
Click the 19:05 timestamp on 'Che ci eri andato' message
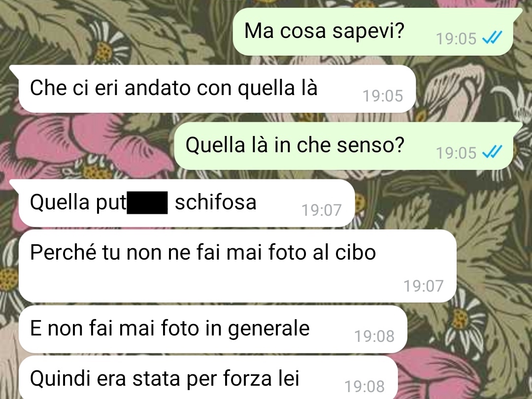(383, 96)
